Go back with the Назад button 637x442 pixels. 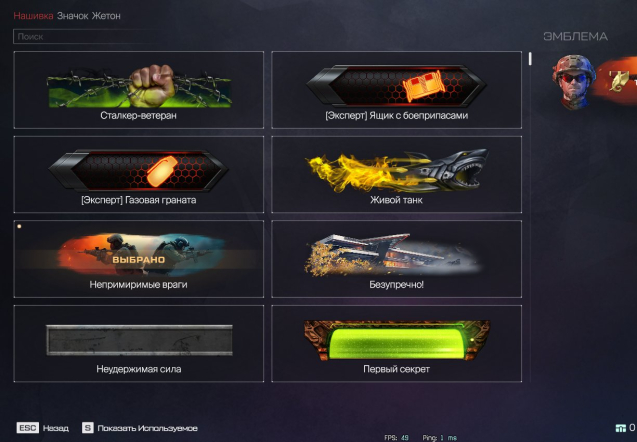click(x=56, y=428)
